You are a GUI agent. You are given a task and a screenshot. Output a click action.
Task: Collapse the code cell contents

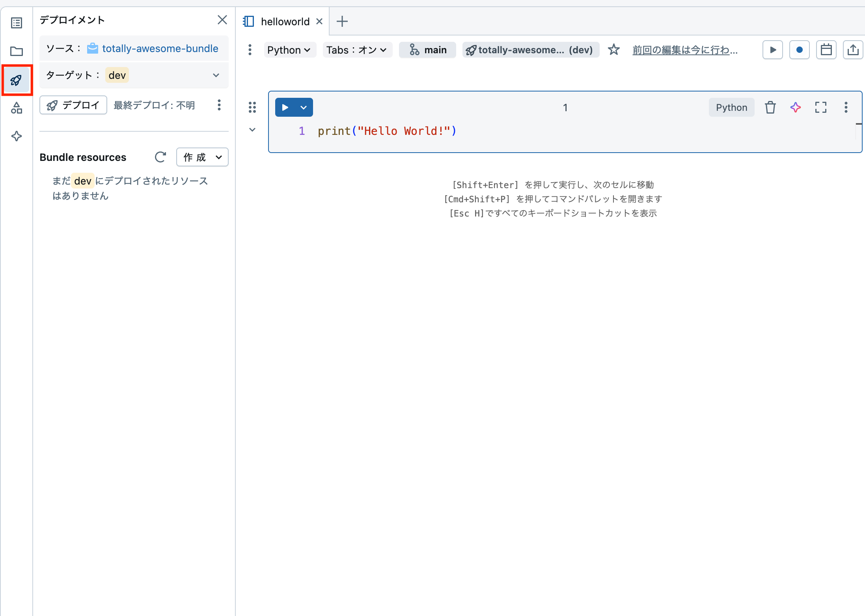[x=252, y=129]
